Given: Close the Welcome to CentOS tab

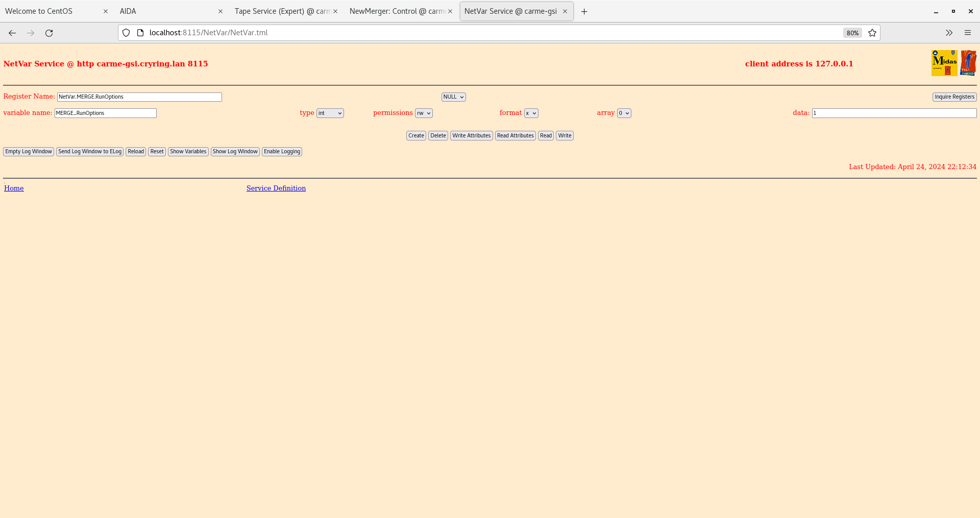Looking at the screenshot, I should [x=106, y=11].
